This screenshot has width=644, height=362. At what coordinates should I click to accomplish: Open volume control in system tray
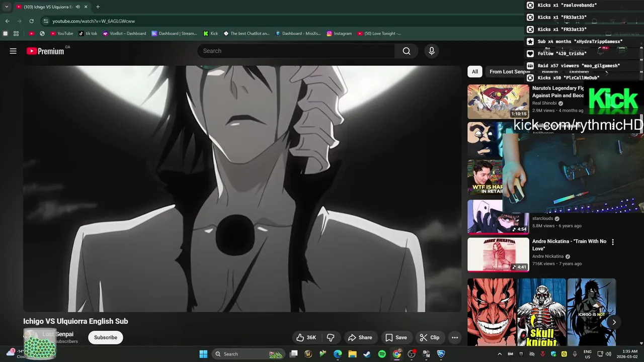click(608, 354)
